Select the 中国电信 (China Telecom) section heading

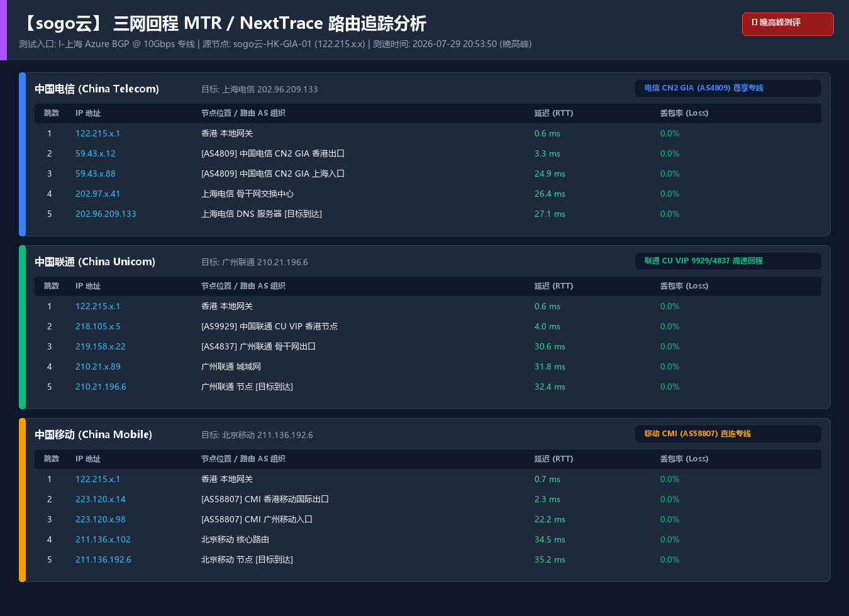(97, 89)
